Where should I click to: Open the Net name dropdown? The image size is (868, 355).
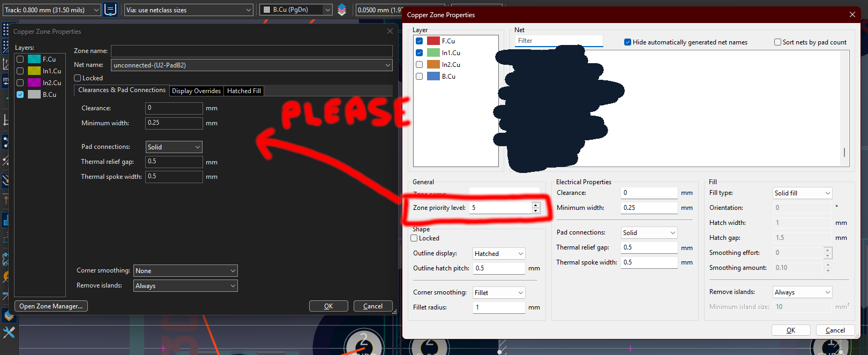(x=252, y=65)
